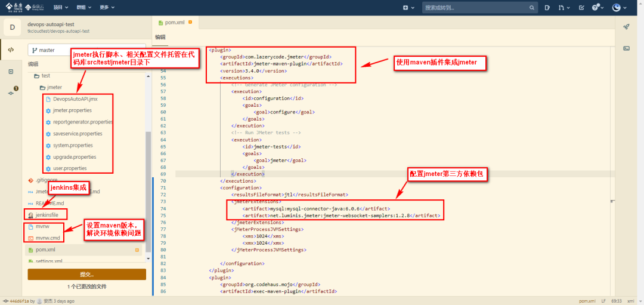
Task: Switch to the pom.xml editor tab
Action: tap(175, 22)
